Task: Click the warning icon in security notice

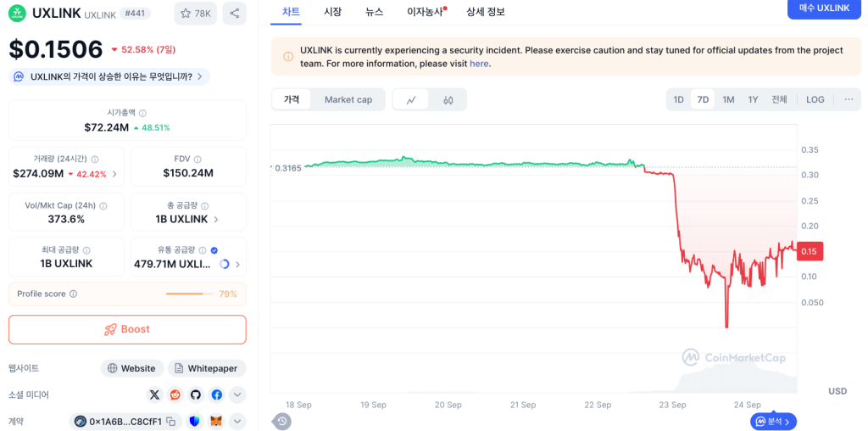Action: [x=288, y=57]
